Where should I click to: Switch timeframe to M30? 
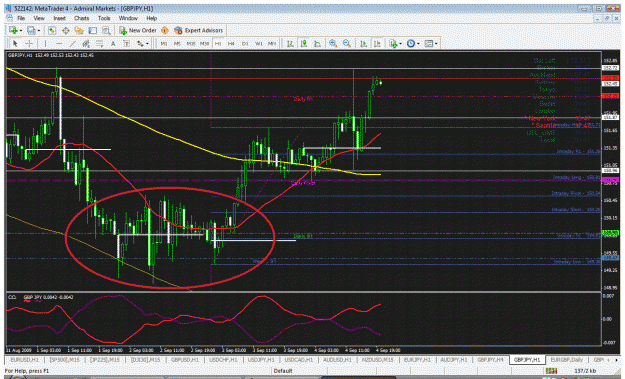click(204, 43)
